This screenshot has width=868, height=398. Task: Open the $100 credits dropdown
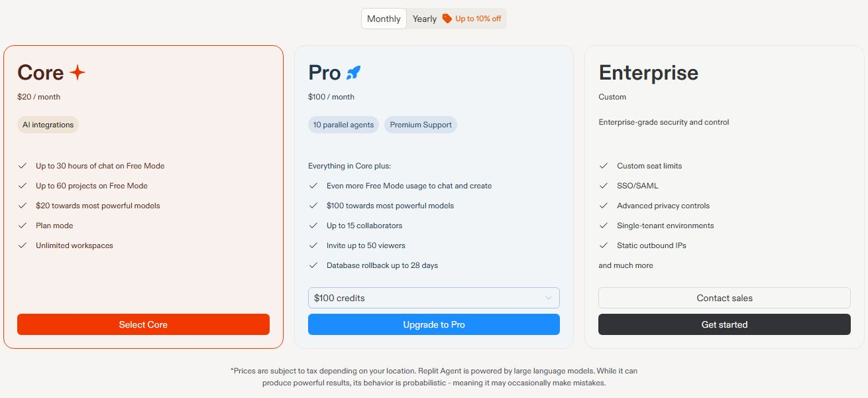click(434, 298)
